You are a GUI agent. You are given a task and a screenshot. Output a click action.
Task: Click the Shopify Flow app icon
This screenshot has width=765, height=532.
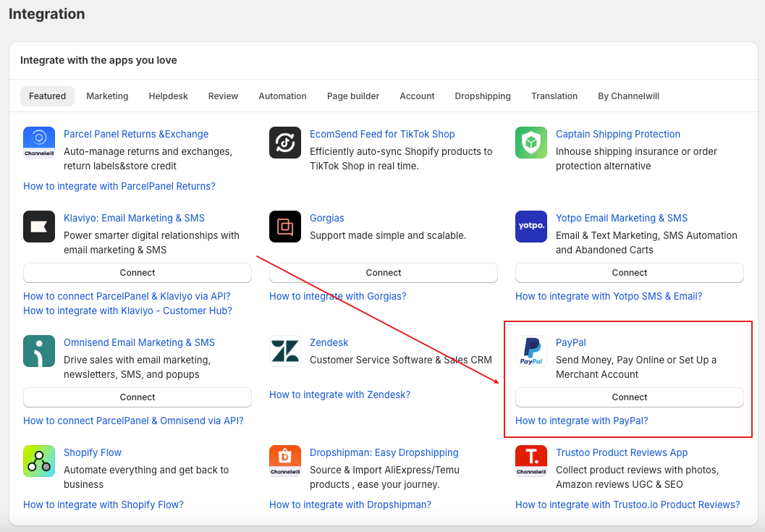[39, 461]
